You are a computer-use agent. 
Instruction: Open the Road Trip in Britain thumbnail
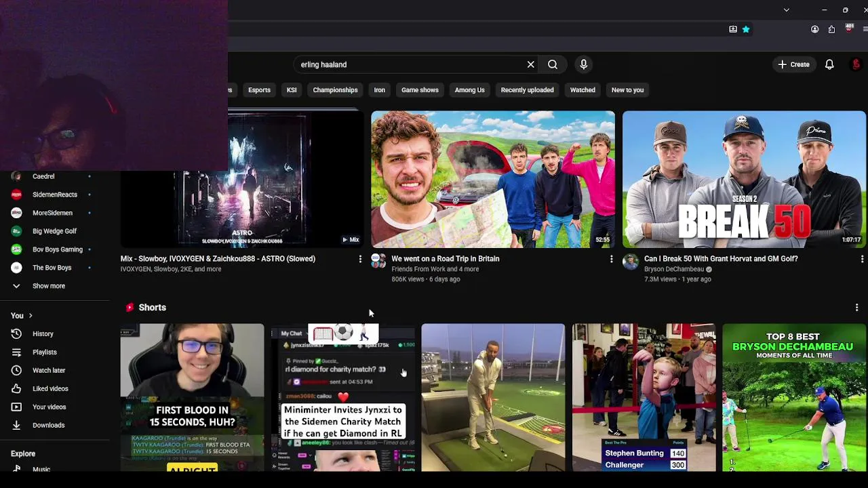click(493, 179)
